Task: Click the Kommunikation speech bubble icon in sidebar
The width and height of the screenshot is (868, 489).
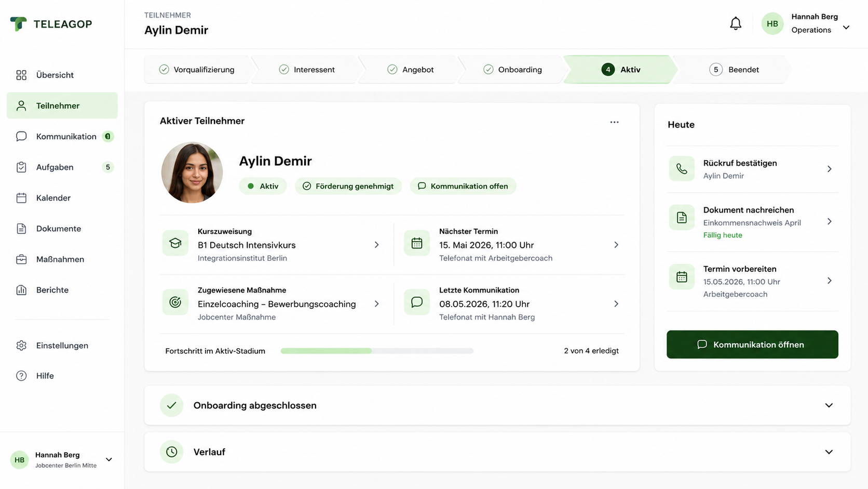Action: pyautogui.click(x=21, y=137)
